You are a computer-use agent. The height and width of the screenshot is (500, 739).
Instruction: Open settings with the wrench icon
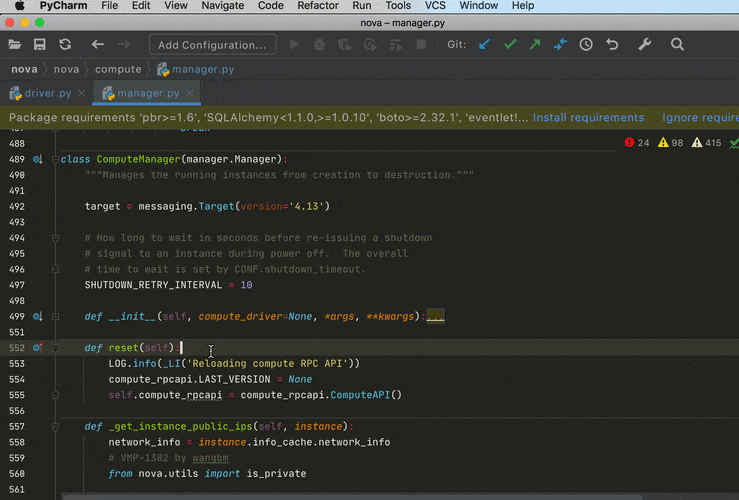645,45
